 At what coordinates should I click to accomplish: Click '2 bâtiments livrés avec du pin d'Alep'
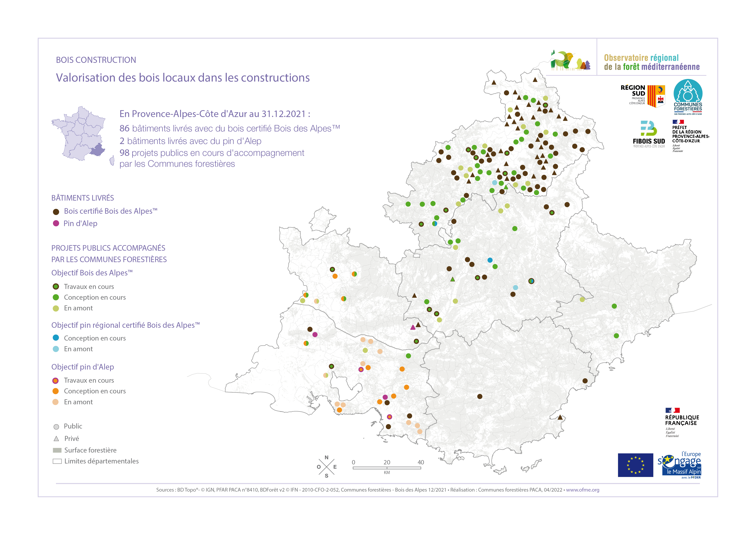190,141
